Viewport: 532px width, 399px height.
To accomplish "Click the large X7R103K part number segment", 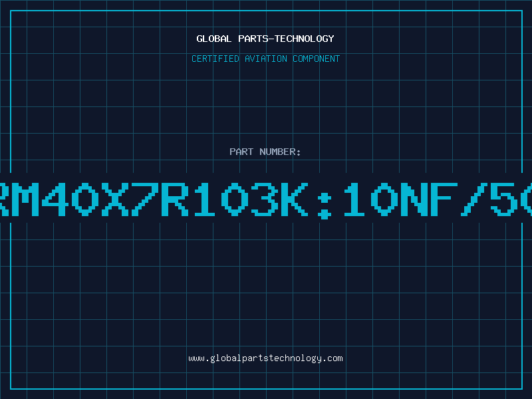I will (x=205, y=199).
